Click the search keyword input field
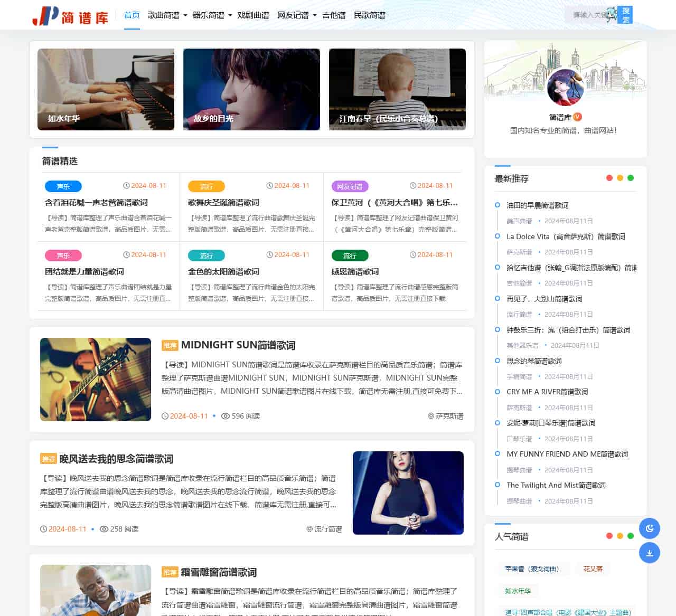The height and width of the screenshot is (616, 676). pyautogui.click(x=591, y=15)
